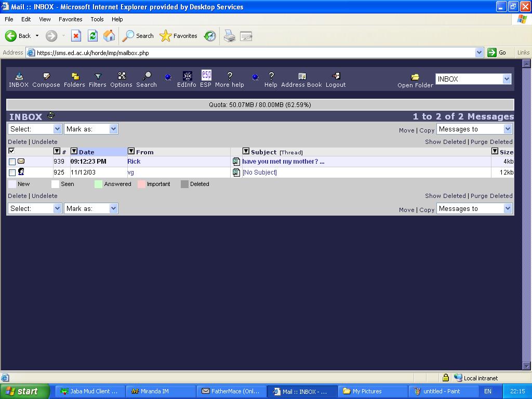532x399 pixels.
Task: Click the status icon for message 925
Action: [21, 171]
